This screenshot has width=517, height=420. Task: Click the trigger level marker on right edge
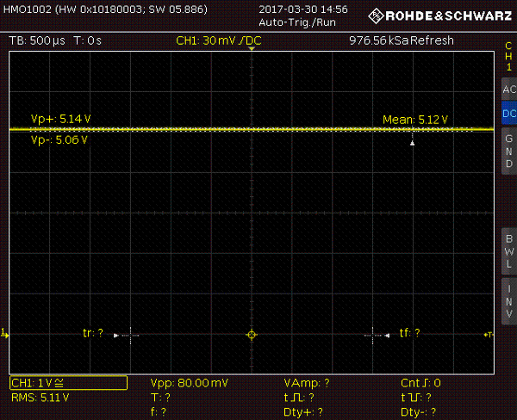[x=489, y=334]
